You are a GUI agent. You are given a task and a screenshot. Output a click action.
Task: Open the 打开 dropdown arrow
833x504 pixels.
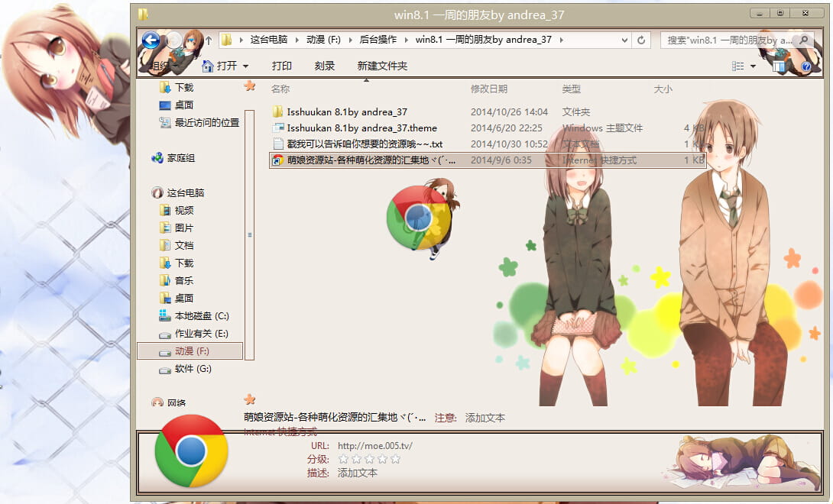click(x=245, y=66)
